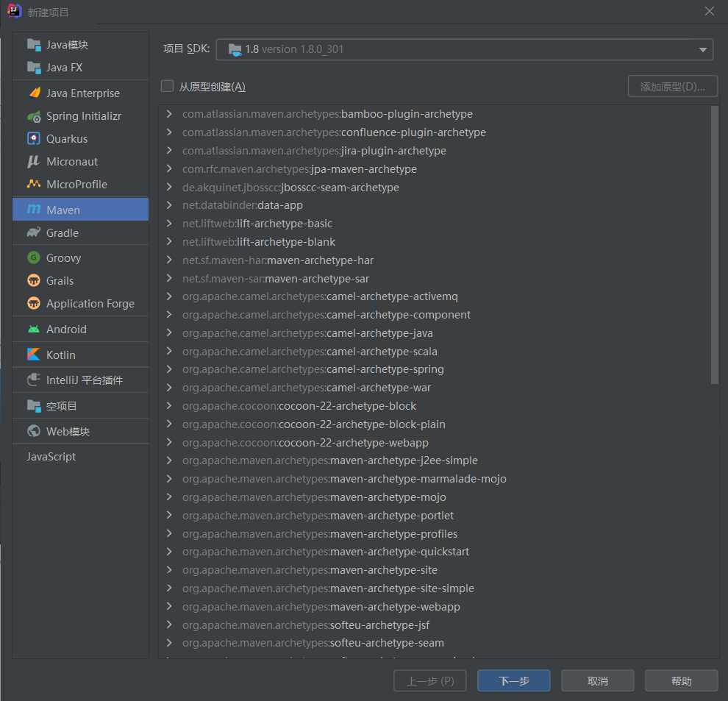Expand jbosscc-seam-archetype entry
Viewport: 728px width, 701px height.
pyautogui.click(x=169, y=188)
